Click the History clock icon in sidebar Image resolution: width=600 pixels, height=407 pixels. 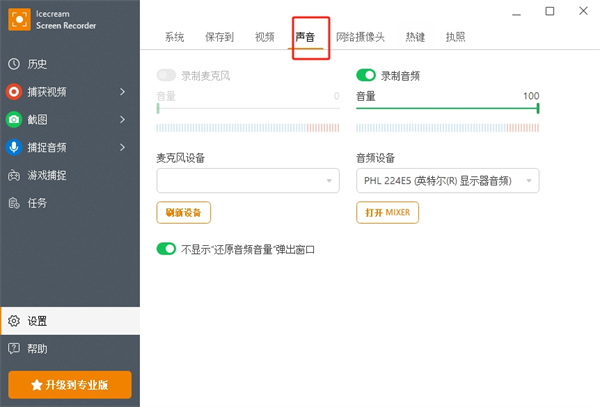point(14,64)
